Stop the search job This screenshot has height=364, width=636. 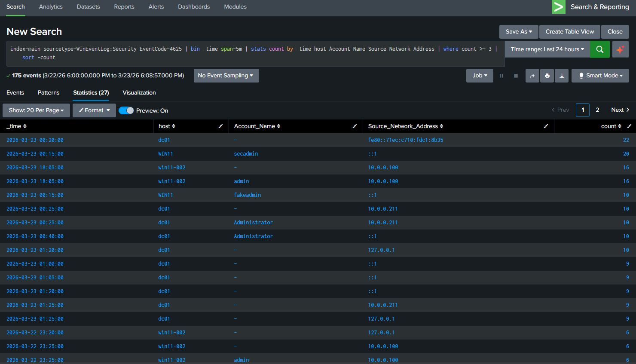pos(516,76)
